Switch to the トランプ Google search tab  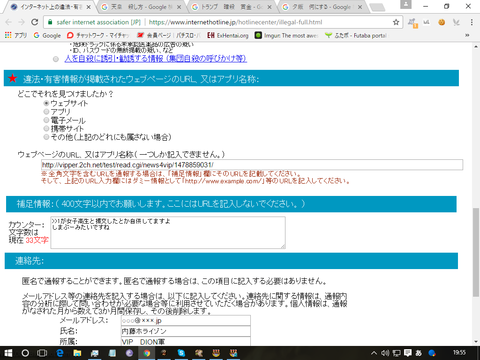(231, 7)
